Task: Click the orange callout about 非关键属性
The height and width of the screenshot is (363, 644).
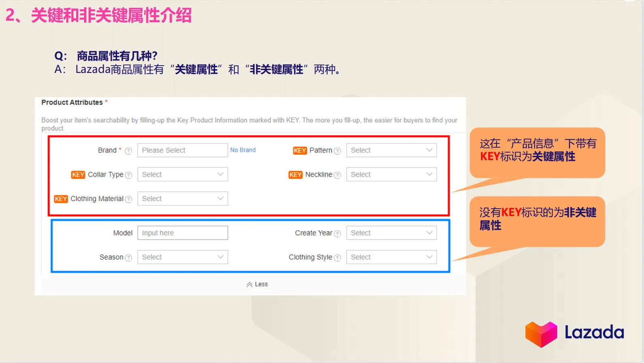Action: (x=537, y=222)
